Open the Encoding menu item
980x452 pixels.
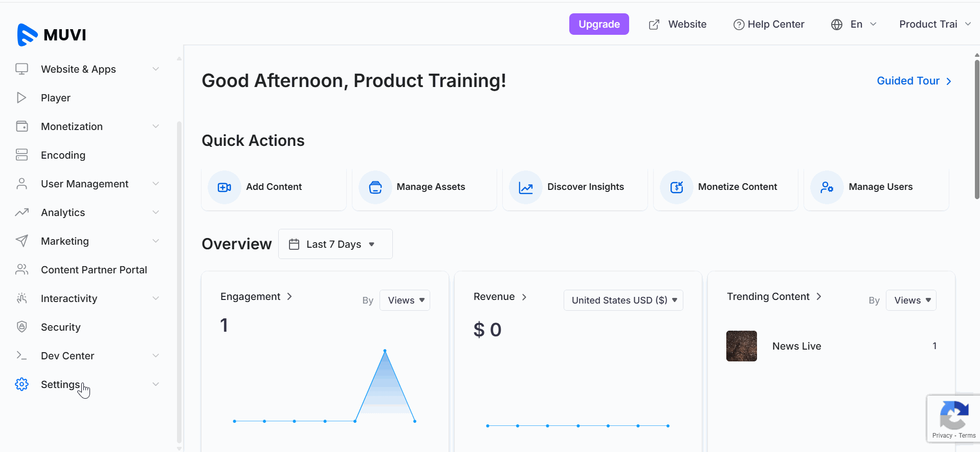point(63,155)
